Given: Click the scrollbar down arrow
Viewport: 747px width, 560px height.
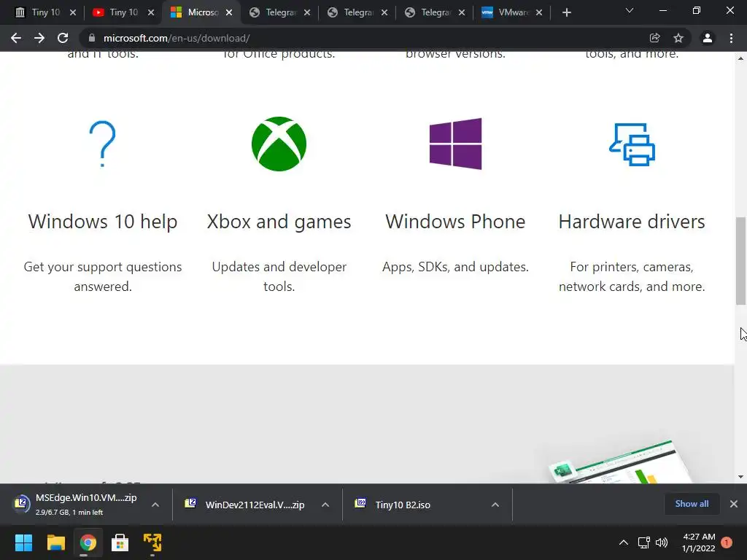Looking at the screenshot, I should click(x=741, y=477).
